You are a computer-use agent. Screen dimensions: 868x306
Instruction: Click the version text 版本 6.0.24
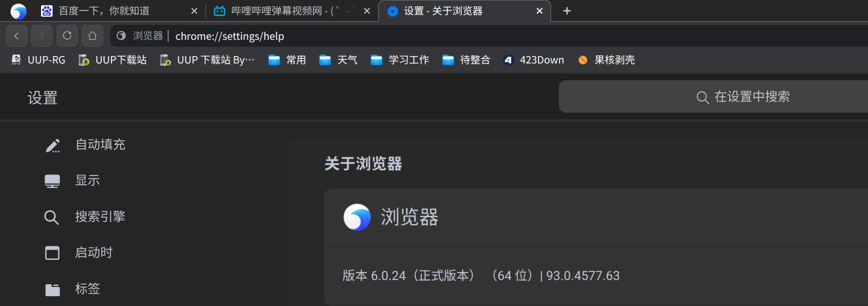point(481,276)
